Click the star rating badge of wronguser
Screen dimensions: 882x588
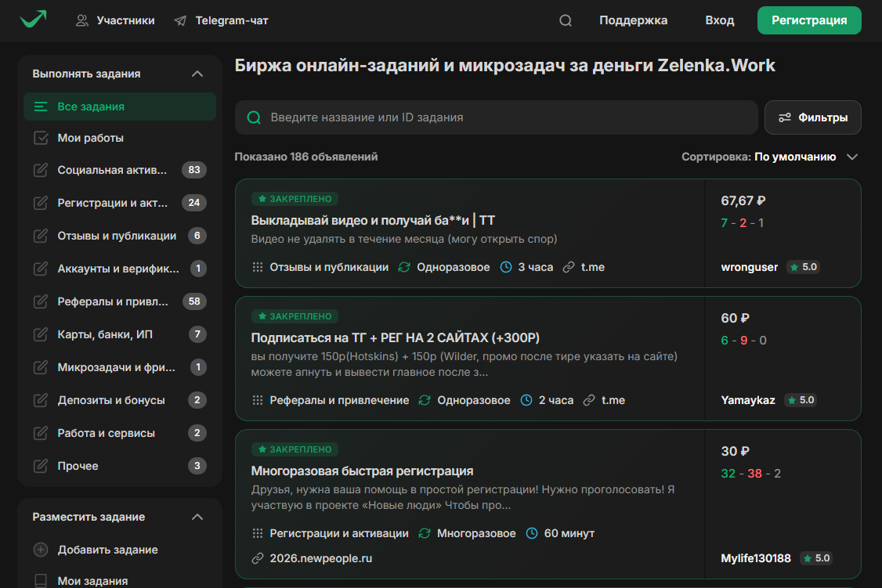coord(803,267)
